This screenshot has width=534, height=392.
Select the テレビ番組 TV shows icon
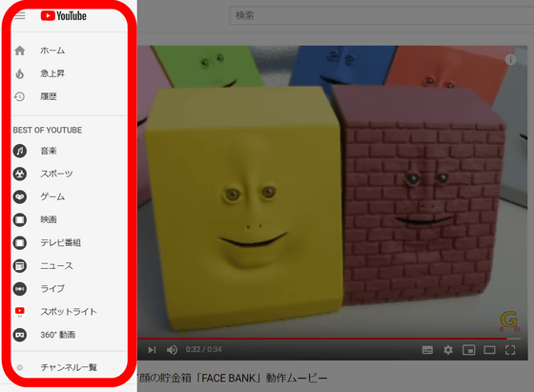[20, 243]
